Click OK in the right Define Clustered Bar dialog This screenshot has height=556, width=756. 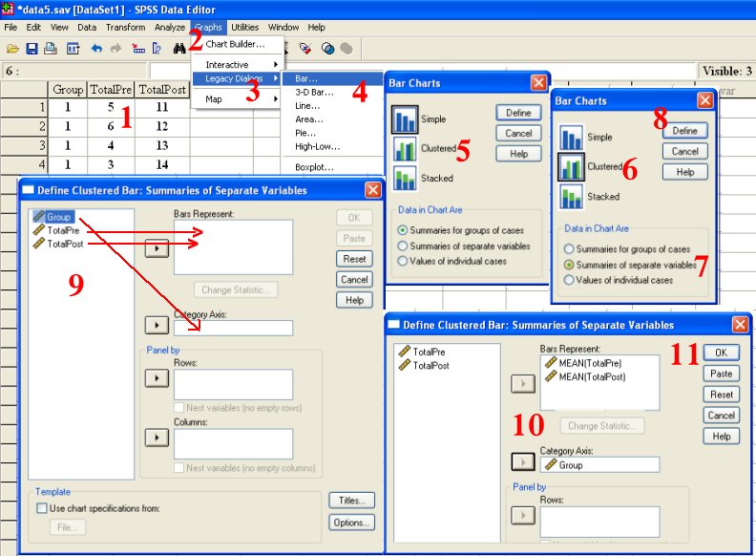pos(722,353)
